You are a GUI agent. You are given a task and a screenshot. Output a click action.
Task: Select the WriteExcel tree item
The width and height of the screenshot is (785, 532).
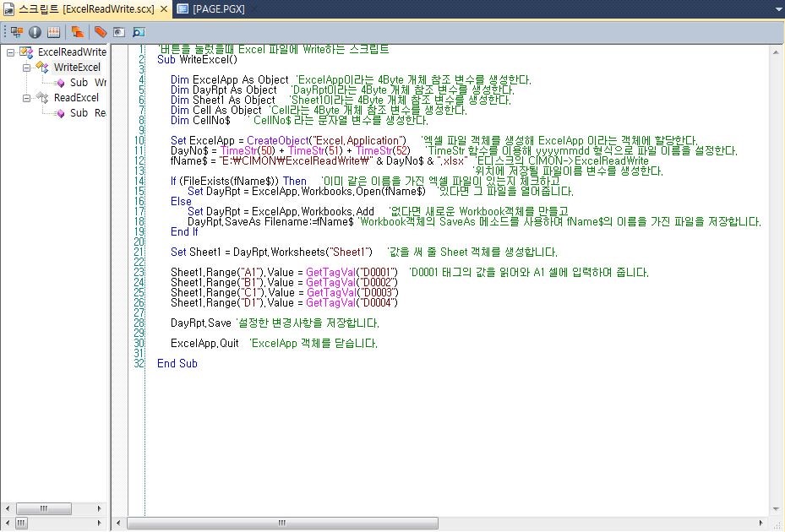pos(77,67)
